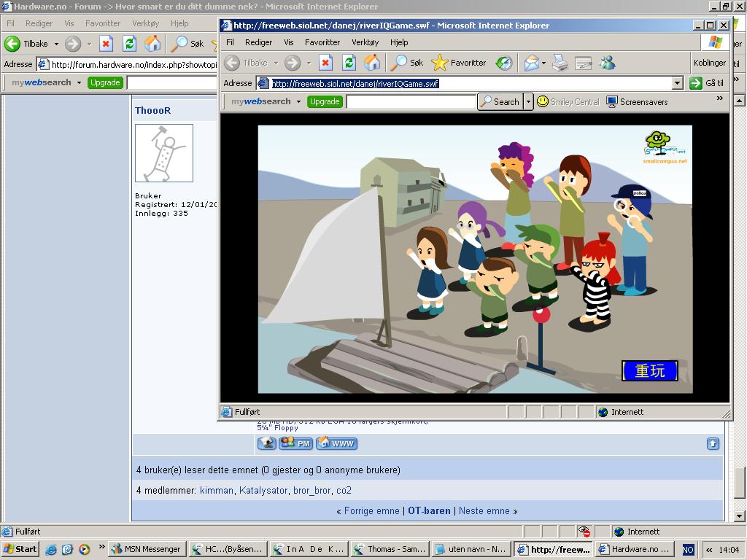Click Tilbake back arrow in front window
Viewport: 747px width, 560px height.
246,63
